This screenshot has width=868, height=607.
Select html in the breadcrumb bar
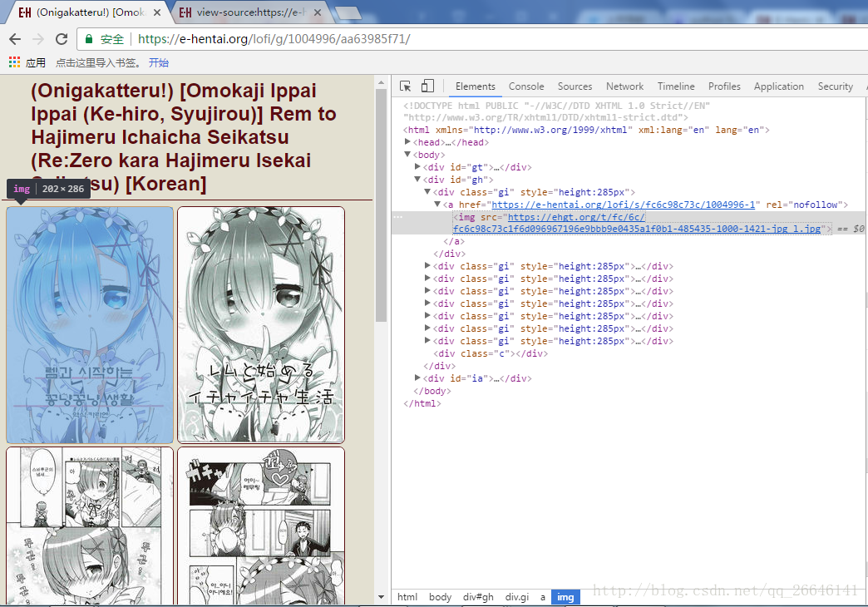pos(407,597)
